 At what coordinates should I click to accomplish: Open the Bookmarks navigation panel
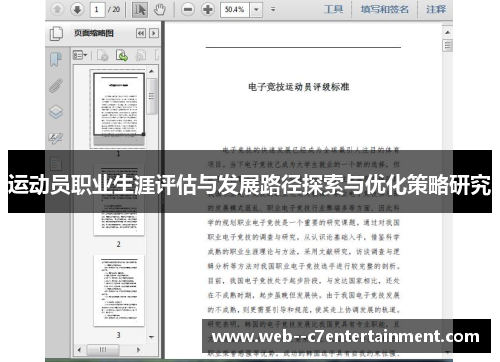56,60
